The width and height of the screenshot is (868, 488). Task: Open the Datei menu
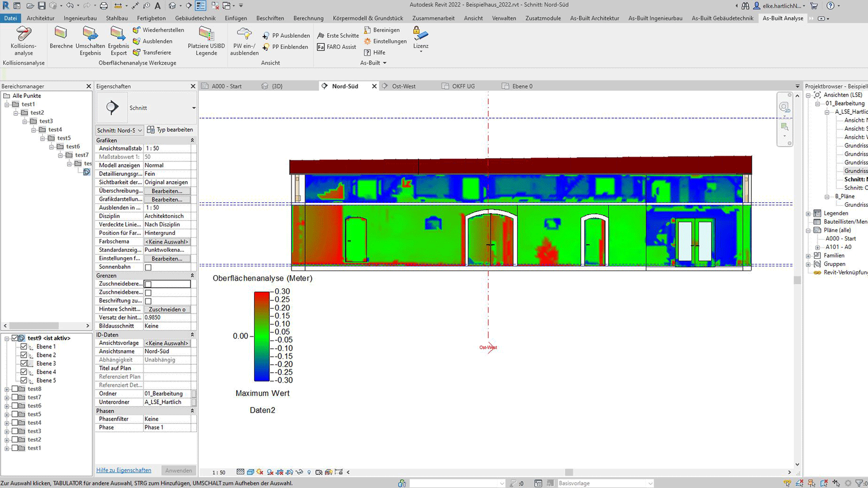[x=10, y=18]
